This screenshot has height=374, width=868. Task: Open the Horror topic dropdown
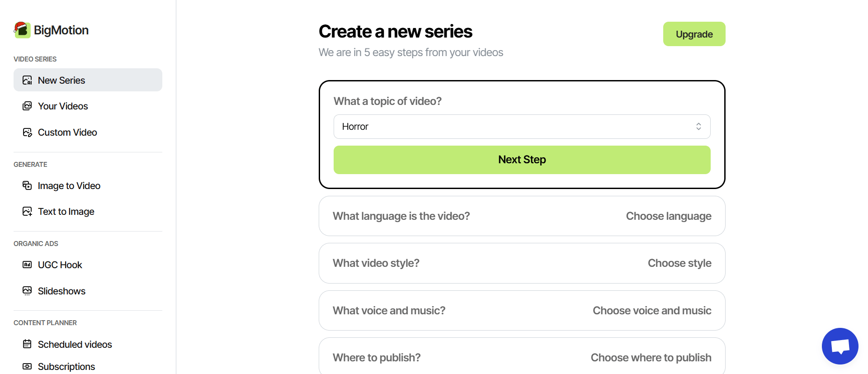click(522, 127)
